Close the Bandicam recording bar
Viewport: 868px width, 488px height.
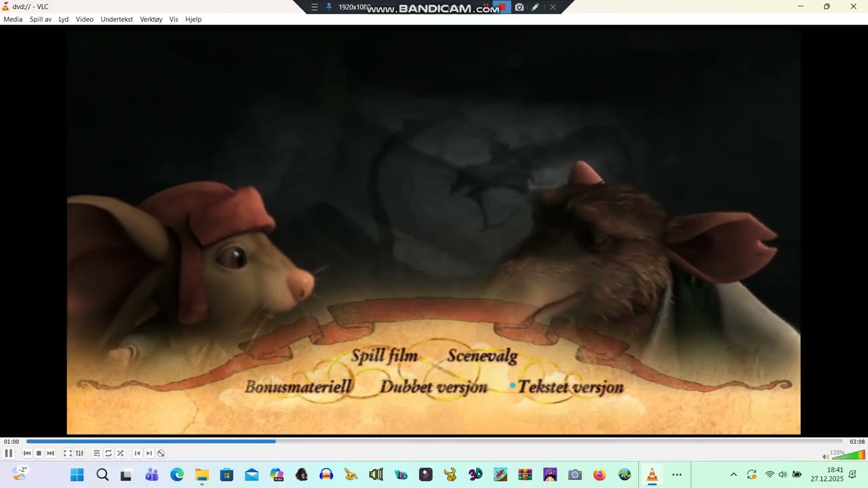tap(553, 7)
